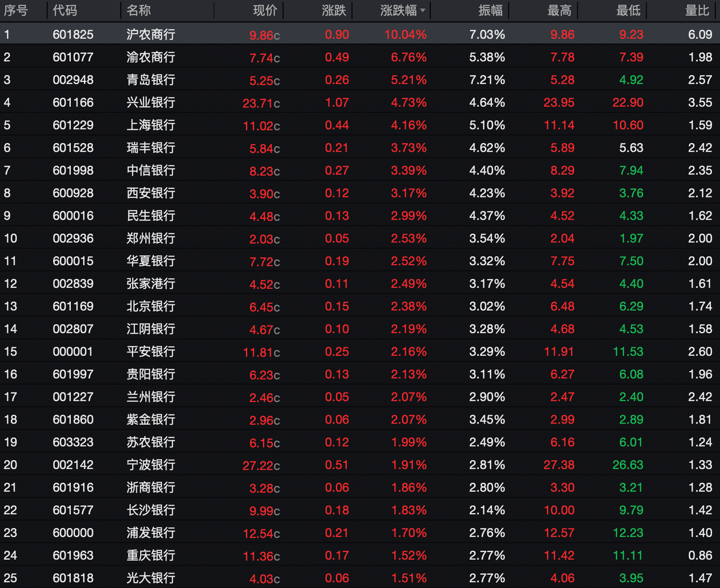
Task: Click 重庆银行 stock name
Action: coord(151,555)
